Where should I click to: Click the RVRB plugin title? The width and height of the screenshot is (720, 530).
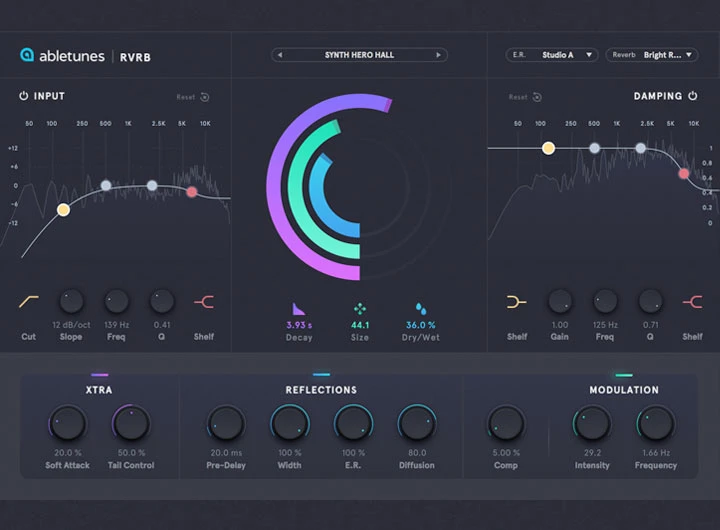click(135, 57)
